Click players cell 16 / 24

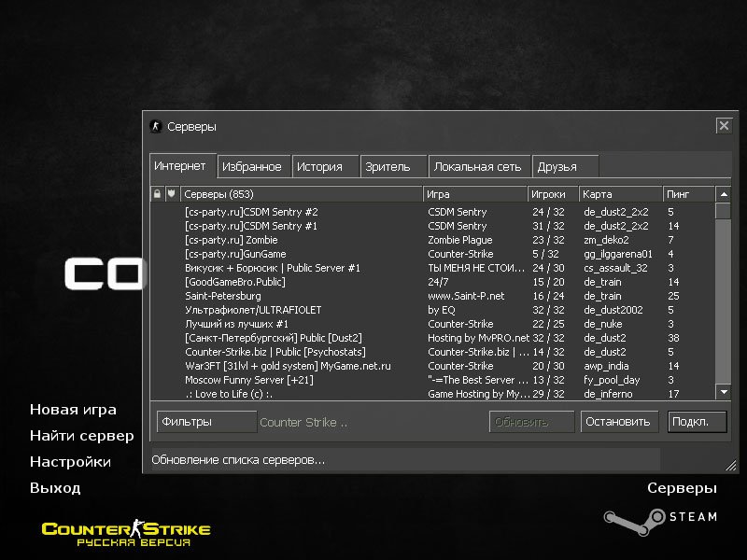tap(548, 296)
